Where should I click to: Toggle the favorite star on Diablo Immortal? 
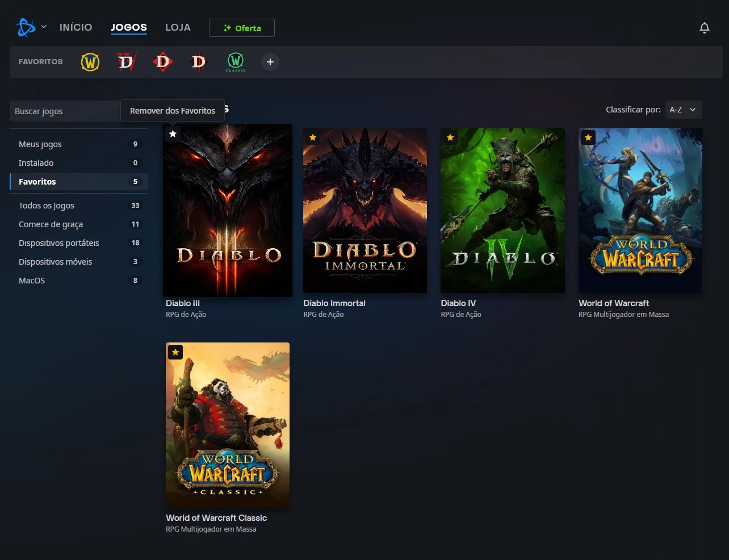click(x=313, y=137)
